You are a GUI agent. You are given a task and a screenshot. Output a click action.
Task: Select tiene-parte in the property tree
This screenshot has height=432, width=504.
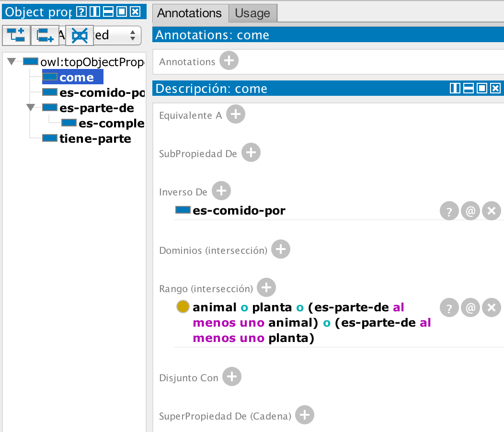click(x=87, y=139)
